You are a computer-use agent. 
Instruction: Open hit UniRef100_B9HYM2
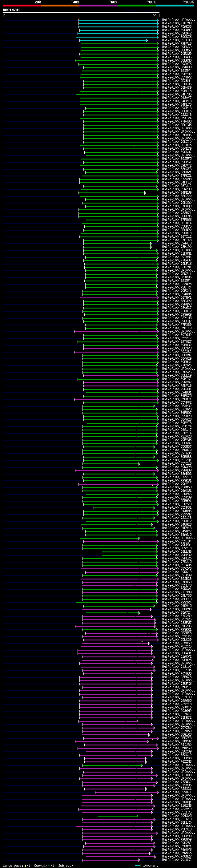(x=177, y=74)
